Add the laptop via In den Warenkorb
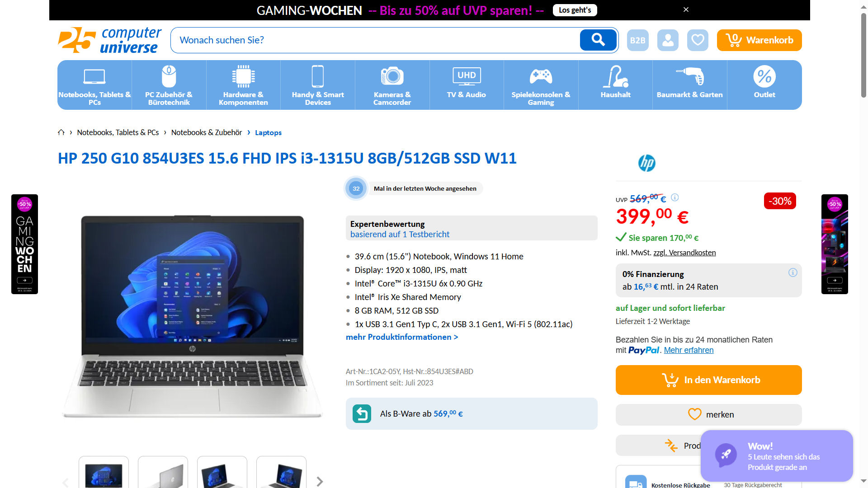The image size is (868, 488). [708, 380]
